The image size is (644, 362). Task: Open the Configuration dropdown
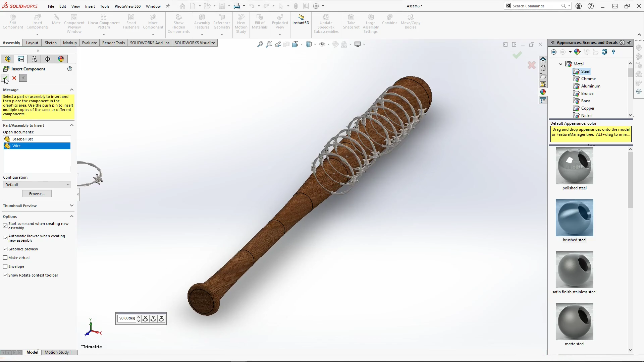[37, 184]
